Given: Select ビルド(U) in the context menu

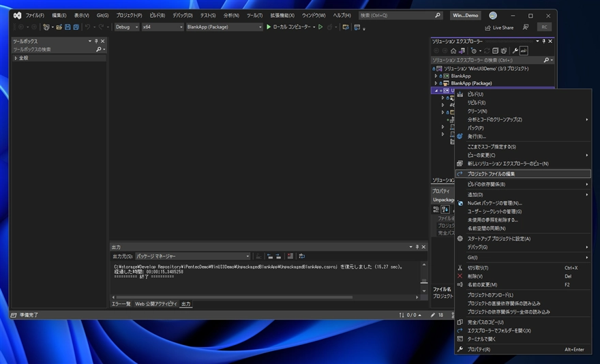Looking at the screenshot, I should coord(523,94).
